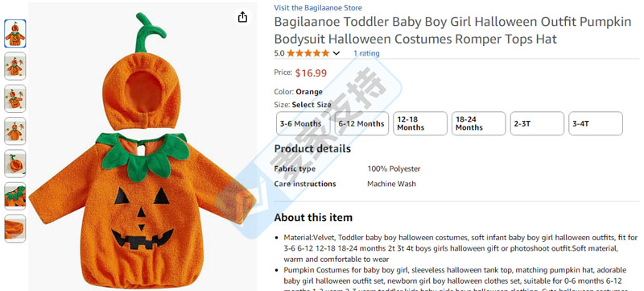Image resolution: width=644 pixels, height=291 pixels.
Task: Pick the 3-4T size button
Action: click(x=596, y=123)
